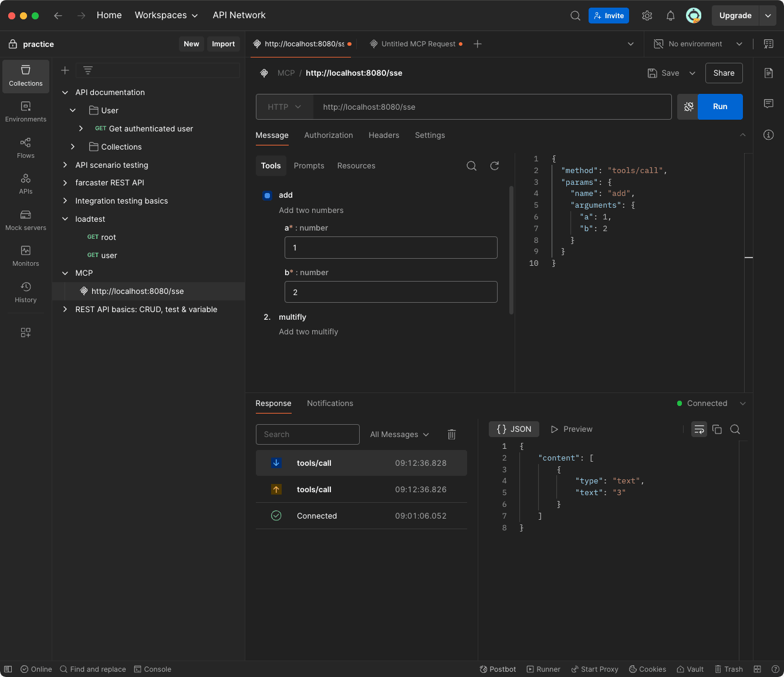Toggle the sidebar from status bar icon

point(8,669)
